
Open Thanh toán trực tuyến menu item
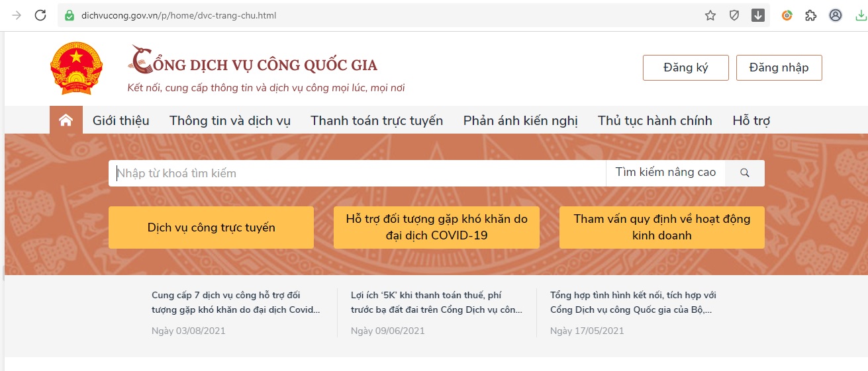[377, 120]
